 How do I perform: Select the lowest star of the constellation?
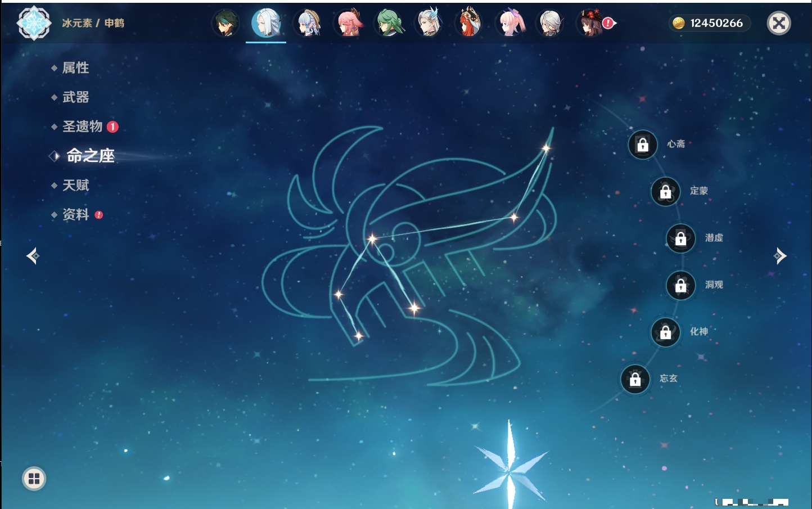358,336
